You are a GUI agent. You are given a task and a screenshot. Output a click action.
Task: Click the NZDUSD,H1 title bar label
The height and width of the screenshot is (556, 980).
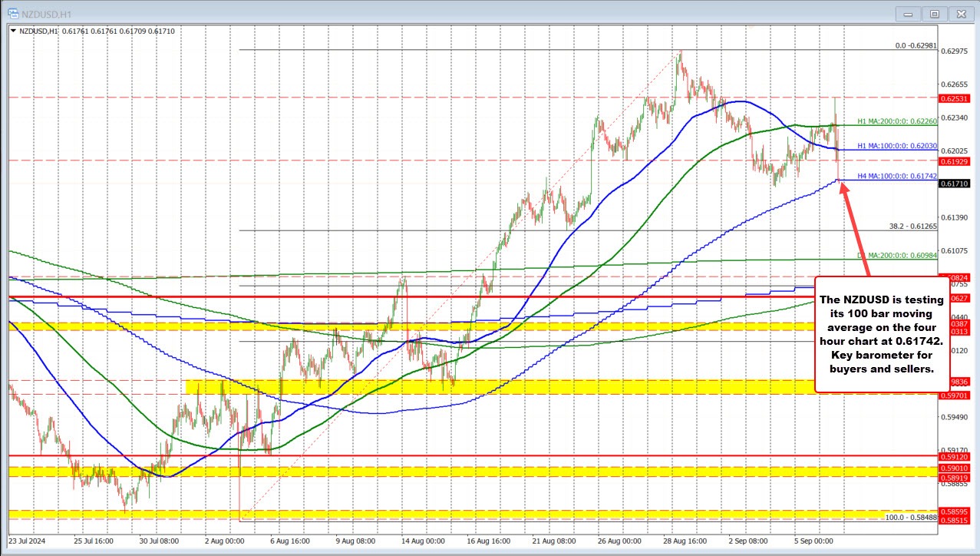coord(46,14)
